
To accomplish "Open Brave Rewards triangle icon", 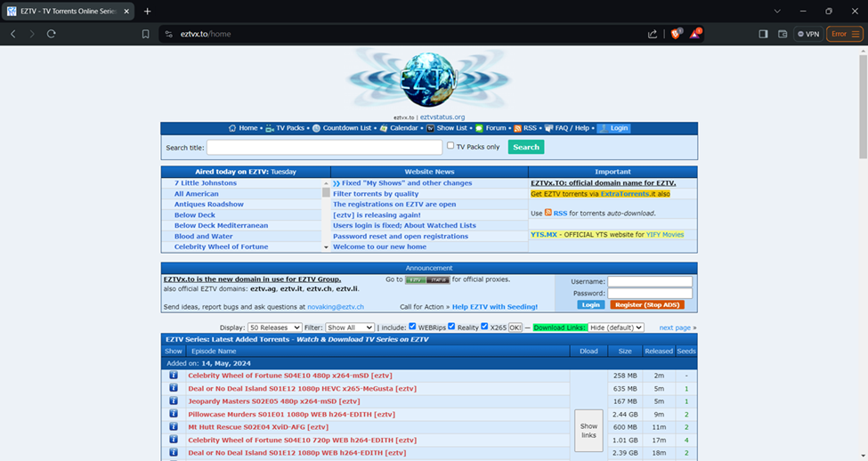I will (695, 34).
